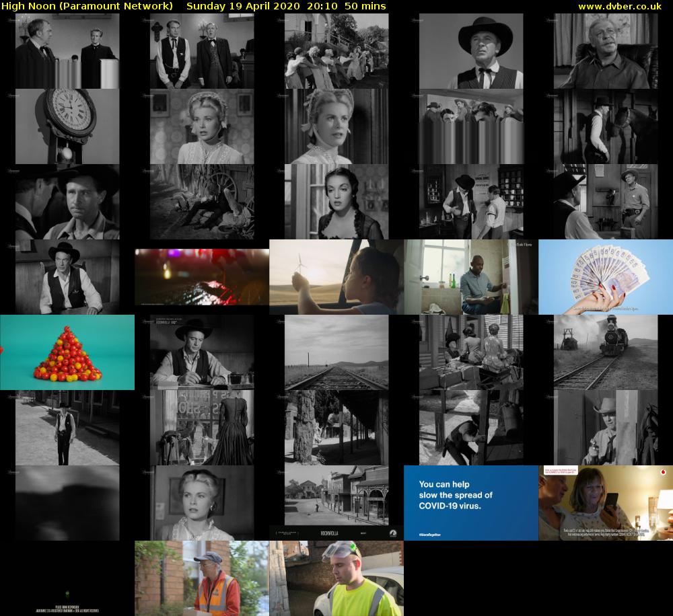Select bonnet woman close-up against wooden wall

pyautogui.click(x=336, y=126)
